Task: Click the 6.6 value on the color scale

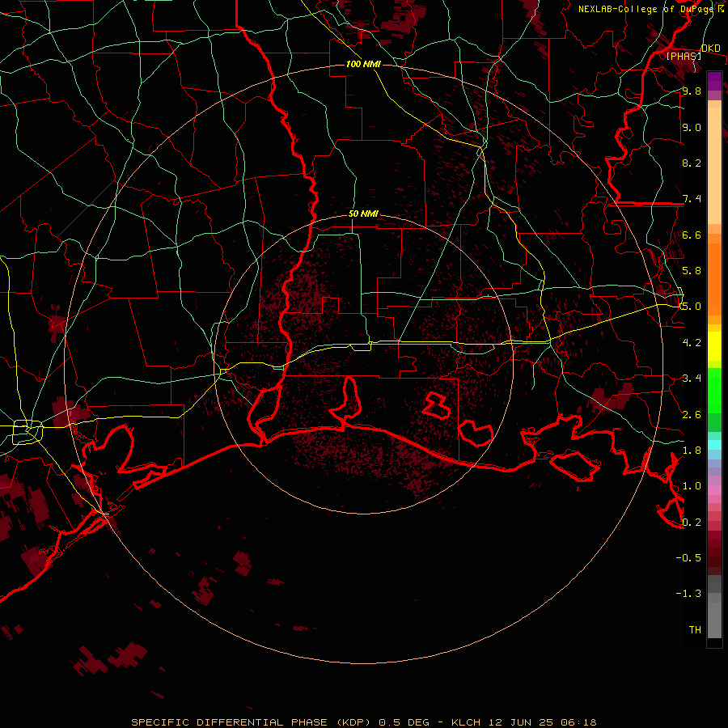Action: pos(692,235)
